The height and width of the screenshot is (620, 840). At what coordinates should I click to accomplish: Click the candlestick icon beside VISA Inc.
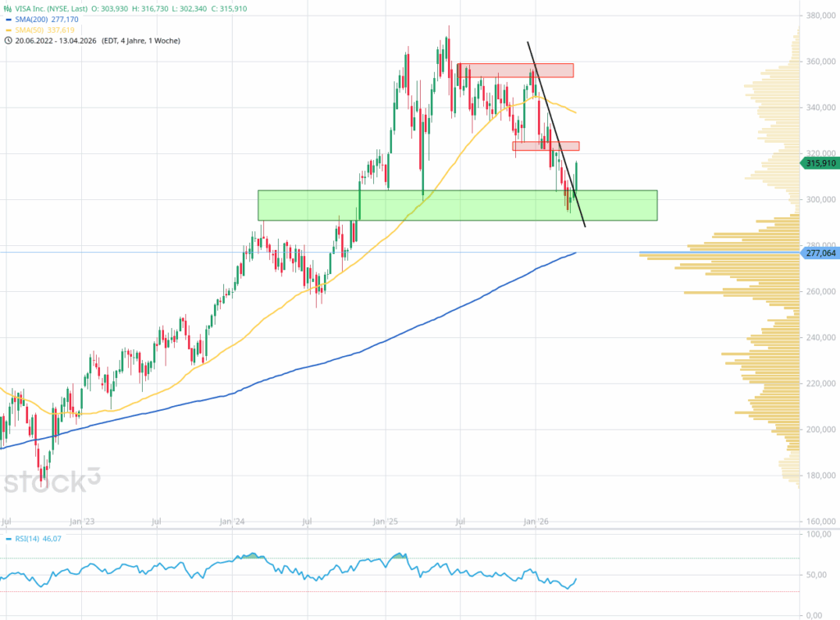click(x=8, y=7)
